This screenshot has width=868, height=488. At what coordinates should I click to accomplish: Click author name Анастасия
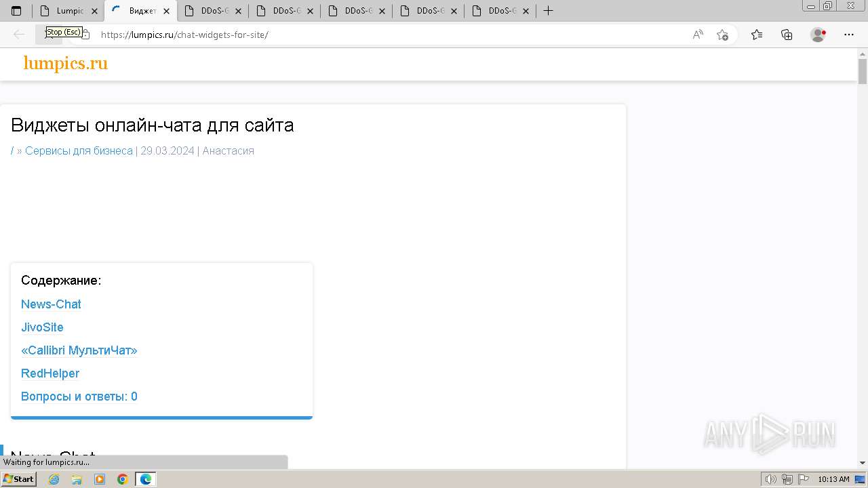(x=228, y=150)
